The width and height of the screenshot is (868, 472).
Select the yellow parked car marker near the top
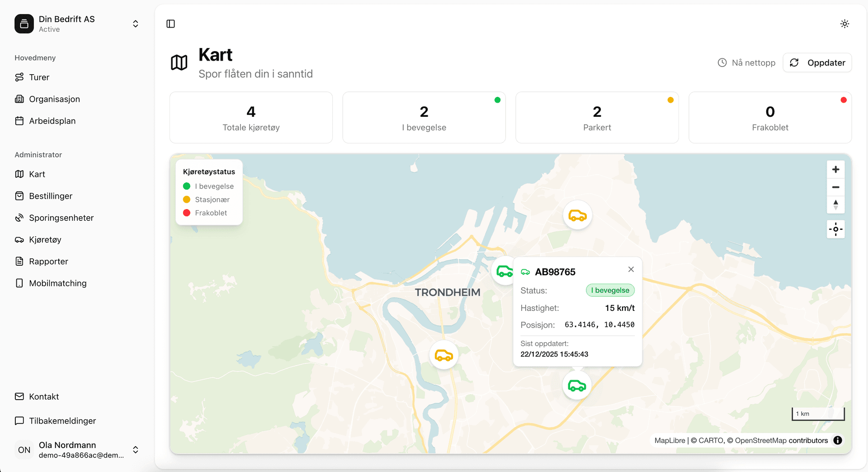[x=577, y=215]
